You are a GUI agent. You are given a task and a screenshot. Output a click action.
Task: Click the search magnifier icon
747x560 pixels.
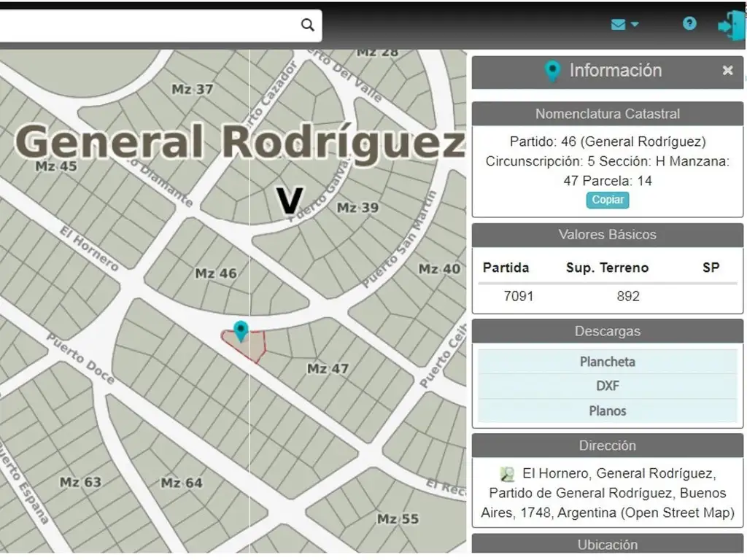pyautogui.click(x=308, y=25)
